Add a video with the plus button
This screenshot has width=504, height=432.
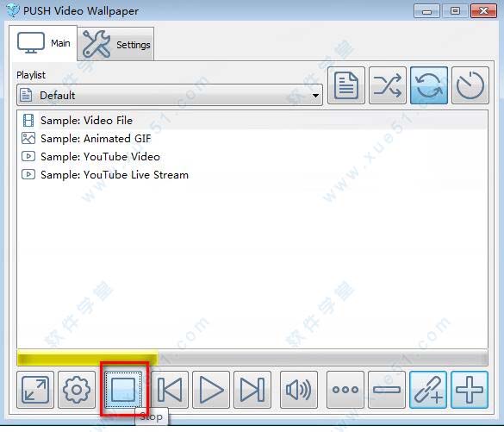(470, 390)
